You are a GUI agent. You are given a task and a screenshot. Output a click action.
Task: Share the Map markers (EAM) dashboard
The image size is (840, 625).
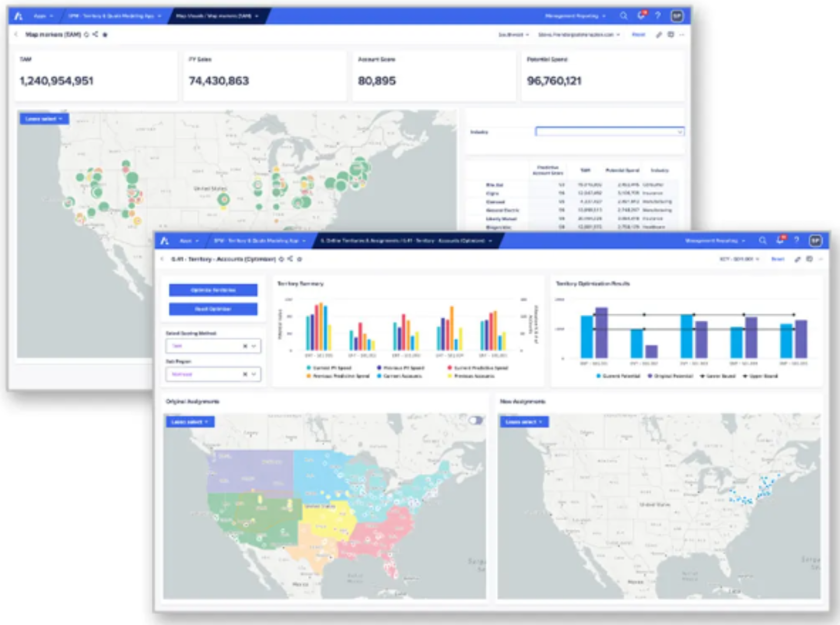pyautogui.click(x=96, y=34)
